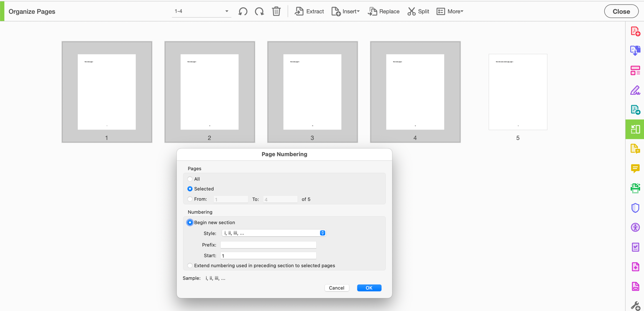This screenshot has width=644, height=311.
Task: Open the Organize Pages tool
Action: click(x=635, y=129)
